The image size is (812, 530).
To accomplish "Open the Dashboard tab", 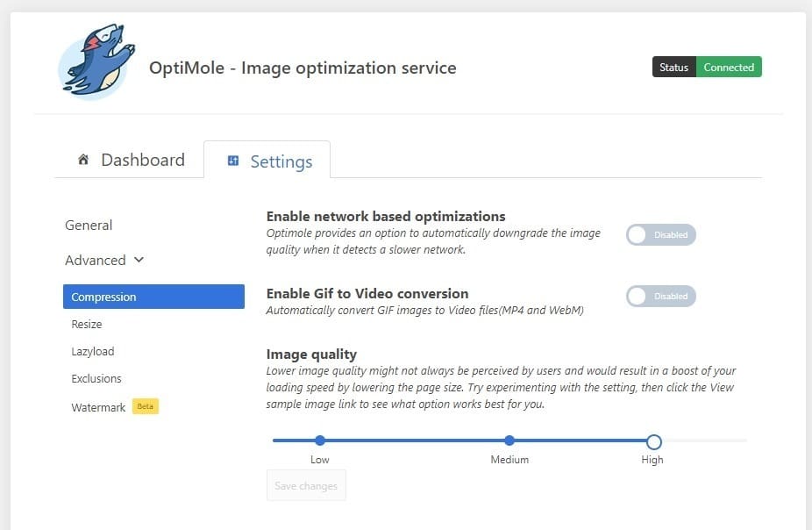I will coord(131,160).
